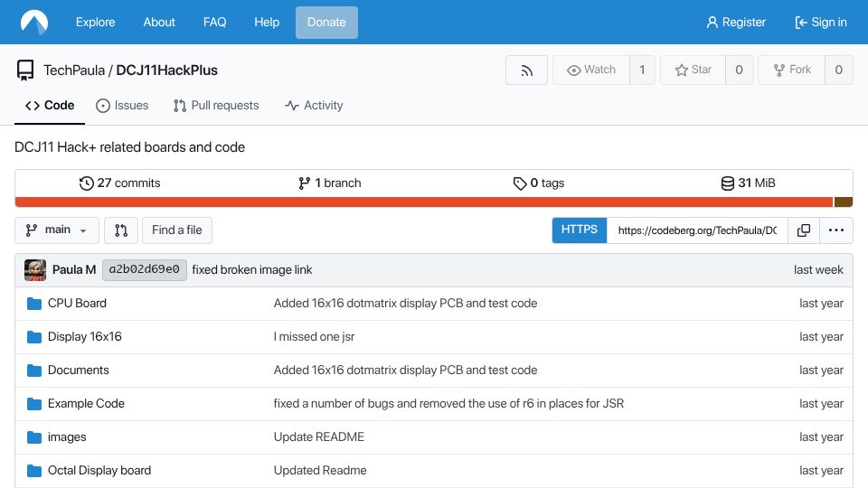Image resolution: width=868 pixels, height=488 pixels.
Task: Open the DCJ11HackPlus repository link
Action: (166, 70)
